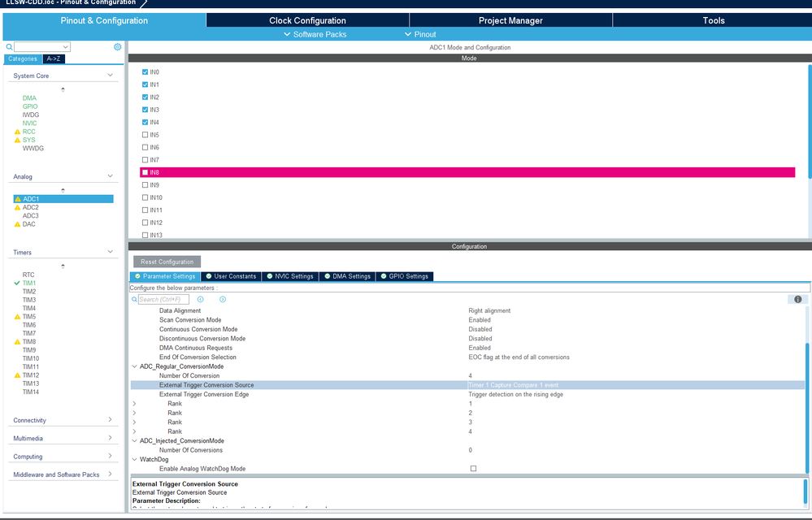The width and height of the screenshot is (812, 520).
Task: Collapse the ADC_Regular_ConversionMode group
Action: (x=135, y=366)
